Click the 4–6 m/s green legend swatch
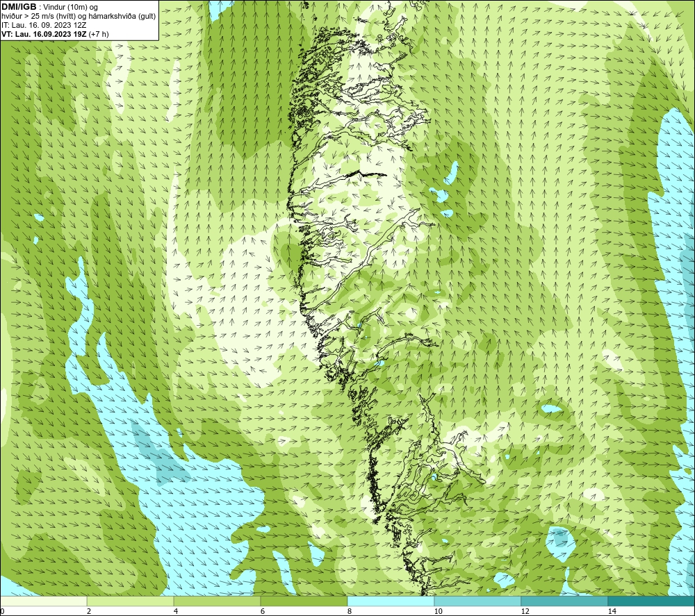This screenshot has width=695, height=616. click(x=217, y=601)
